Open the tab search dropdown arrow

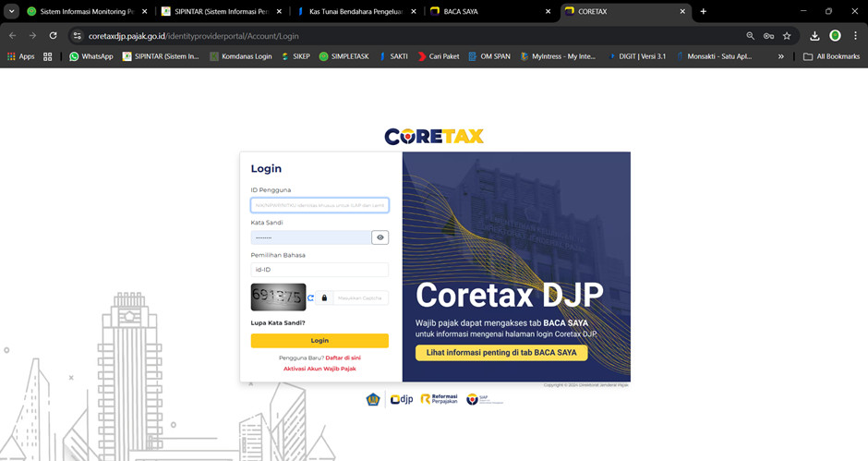(x=12, y=12)
